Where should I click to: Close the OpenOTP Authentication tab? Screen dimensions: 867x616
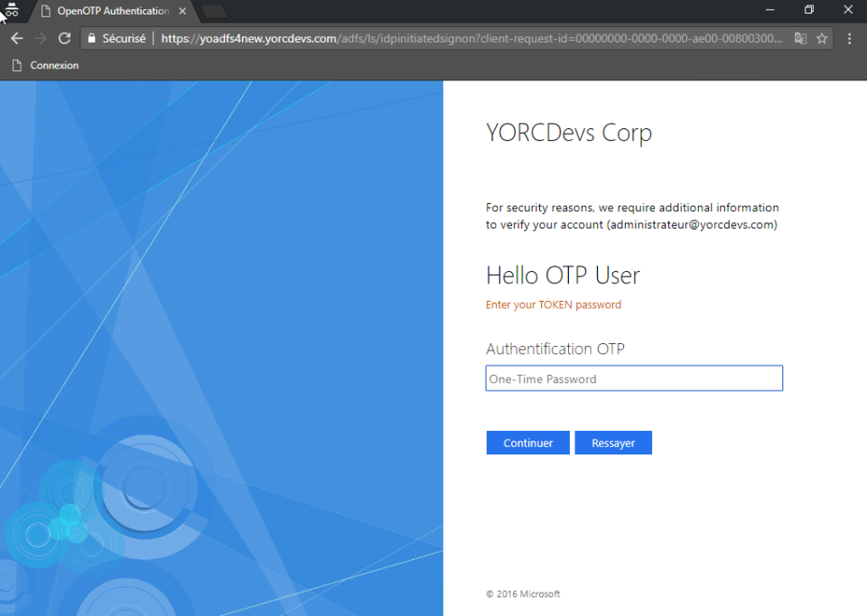click(182, 11)
